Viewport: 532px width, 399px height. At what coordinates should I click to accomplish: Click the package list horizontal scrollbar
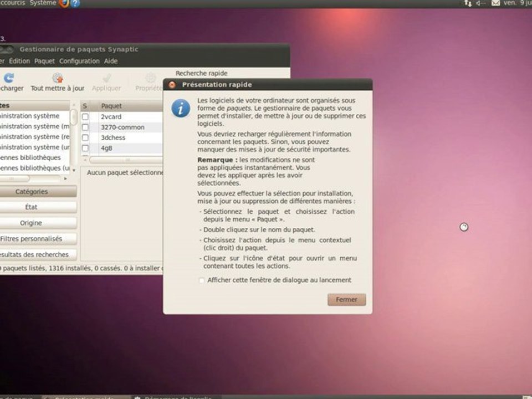pyautogui.click(x=126, y=160)
